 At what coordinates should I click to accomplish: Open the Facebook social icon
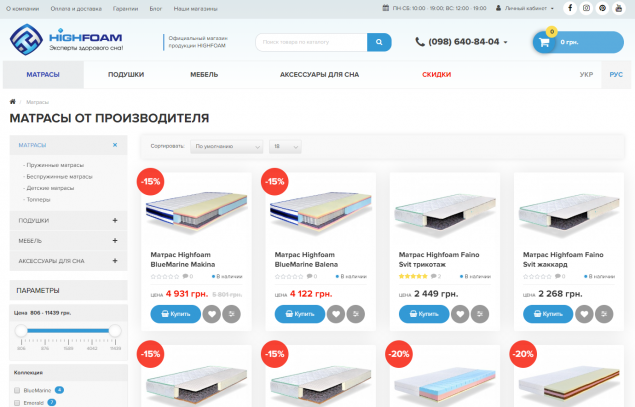coord(570,8)
